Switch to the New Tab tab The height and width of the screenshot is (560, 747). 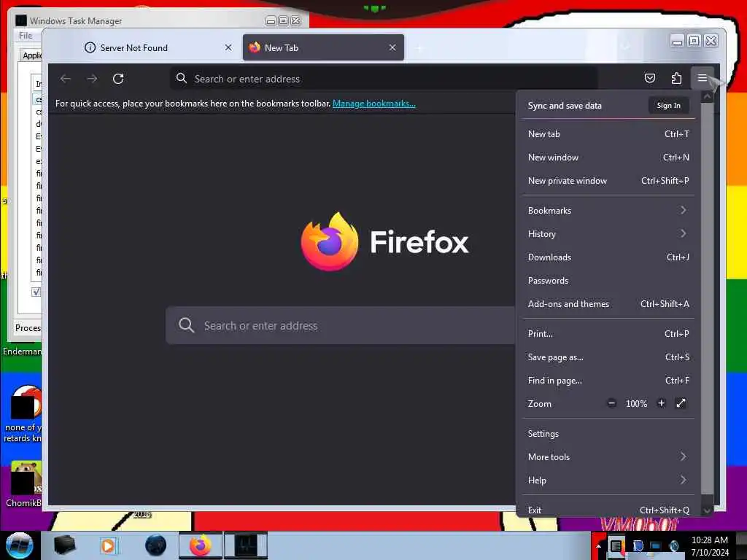323,47
